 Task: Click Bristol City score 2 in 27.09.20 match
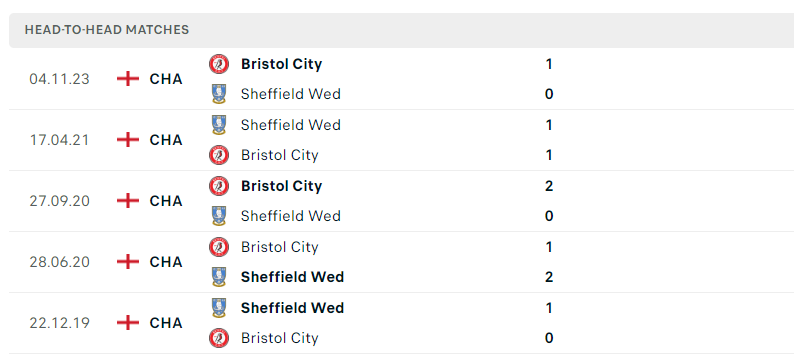click(x=549, y=186)
